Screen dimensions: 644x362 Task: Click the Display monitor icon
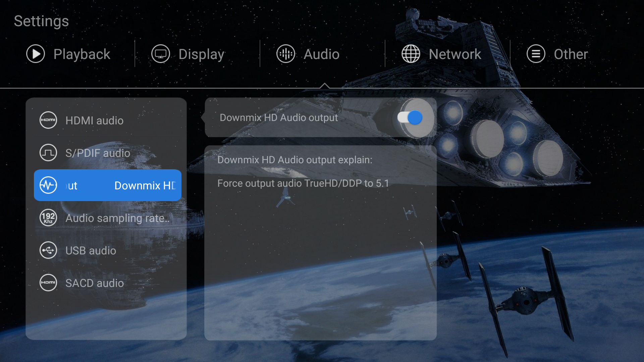click(x=161, y=54)
